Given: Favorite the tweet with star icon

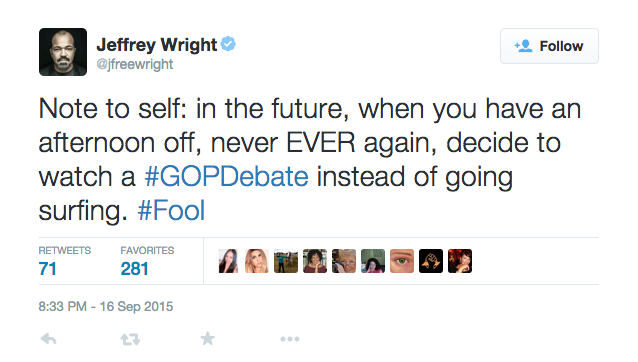Looking at the screenshot, I should click(x=208, y=338).
